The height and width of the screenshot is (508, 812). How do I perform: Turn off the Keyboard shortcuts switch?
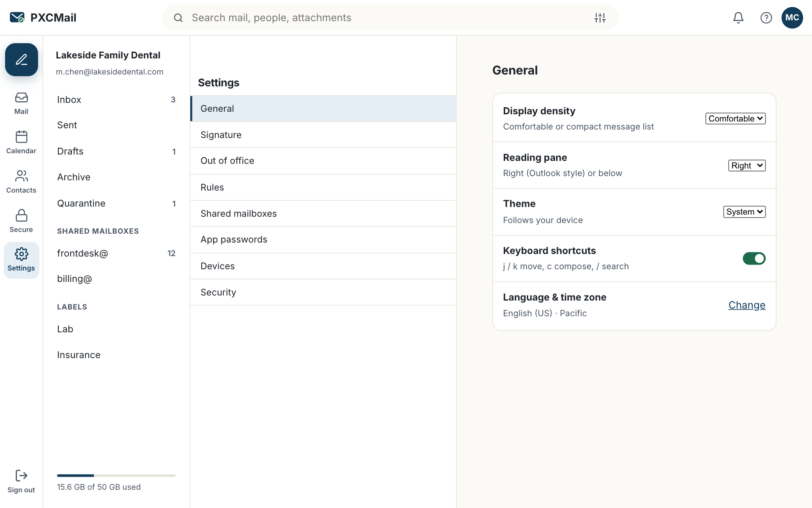tap(754, 258)
